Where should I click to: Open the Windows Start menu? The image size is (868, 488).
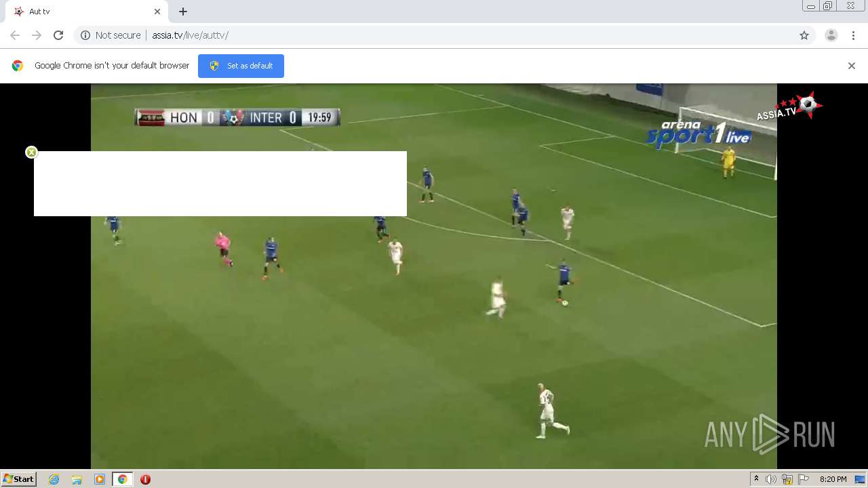18,479
